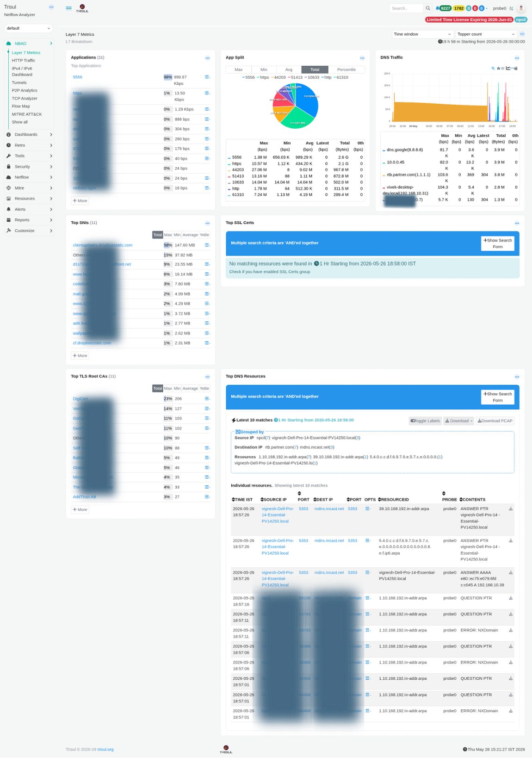Click the Search input field
Viewport: 532px width, 758px height.
pos(406,8)
